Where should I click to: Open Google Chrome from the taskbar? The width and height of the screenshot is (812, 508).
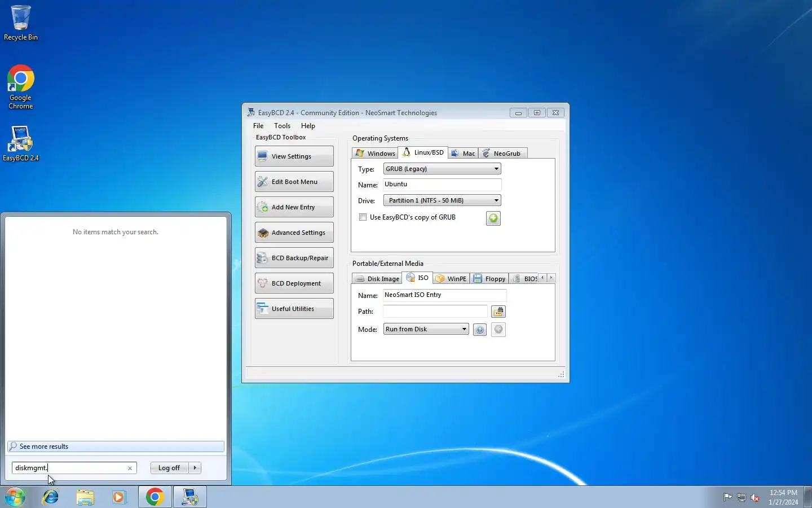pyautogui.click(x=155, y=497)
